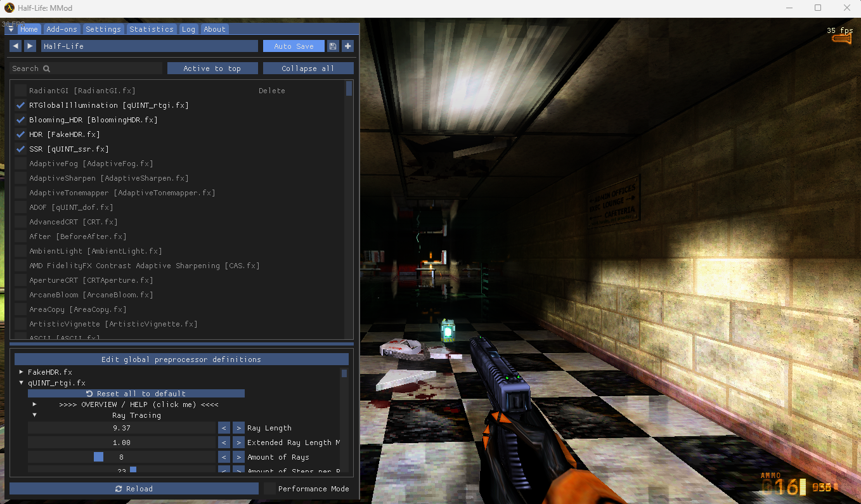Screen dimensions: 861x504
Task: Click the Extended Ray Length value slider
Action: click(122, 443)
